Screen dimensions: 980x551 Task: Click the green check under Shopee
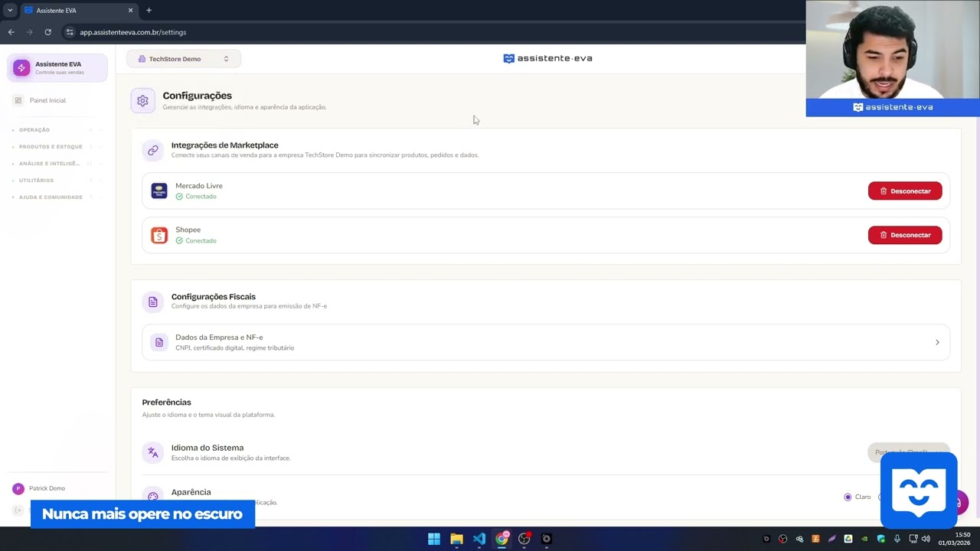click(x=179, y=240)
